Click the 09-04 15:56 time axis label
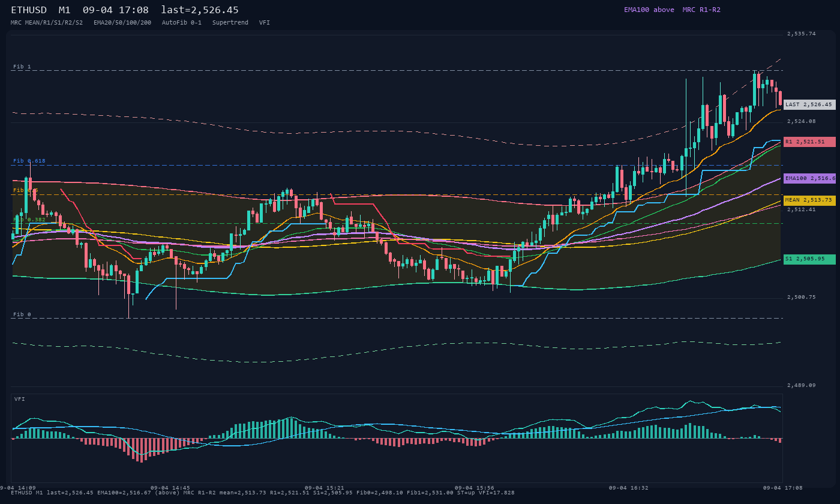 [474, 488]
